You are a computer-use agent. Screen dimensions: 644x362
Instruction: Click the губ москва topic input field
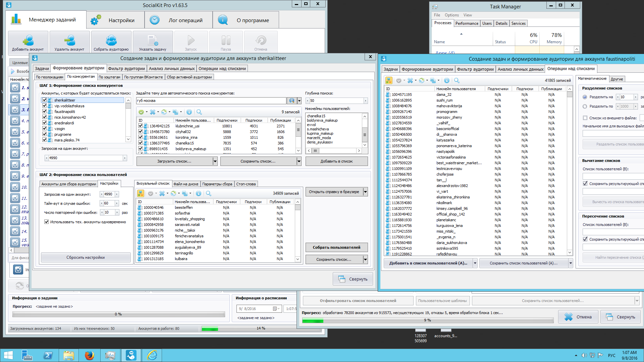point(211,101)
